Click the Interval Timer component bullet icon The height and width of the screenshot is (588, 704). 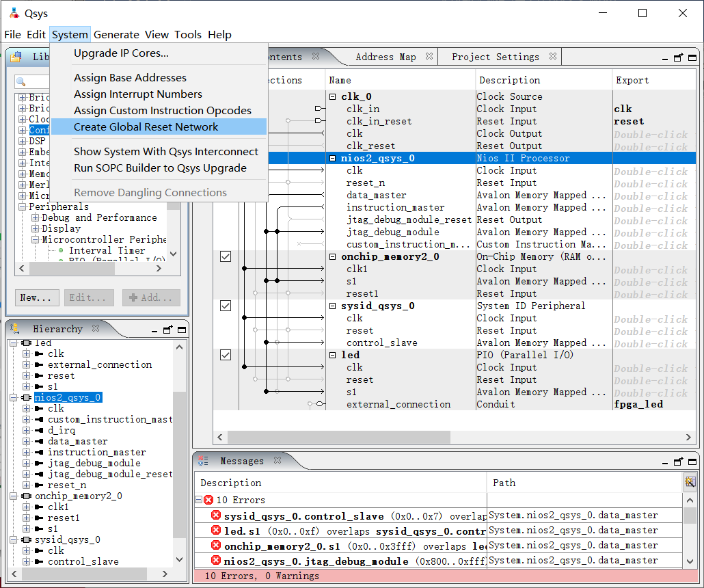pos(61,250)
